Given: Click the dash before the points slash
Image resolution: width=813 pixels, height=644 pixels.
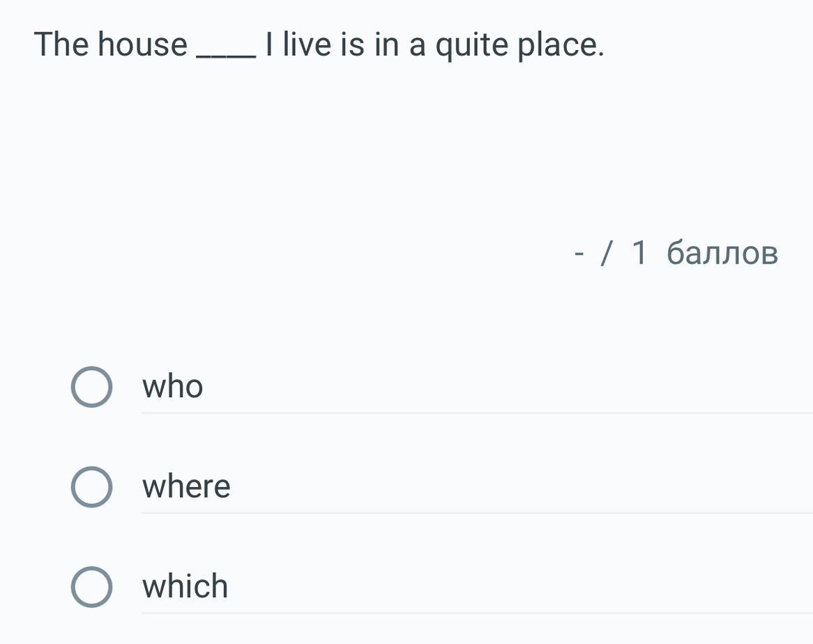Looking at the screenshot, I should (579, 255).
